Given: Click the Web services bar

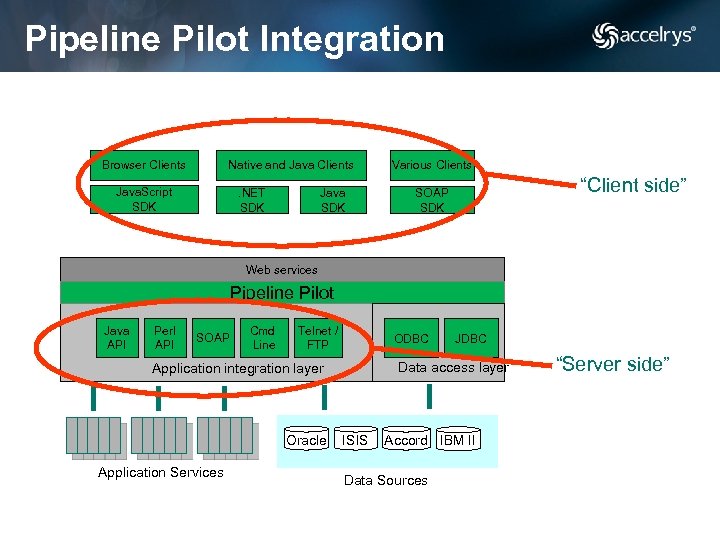Looking at the screenshot, I should click(282, 270).
